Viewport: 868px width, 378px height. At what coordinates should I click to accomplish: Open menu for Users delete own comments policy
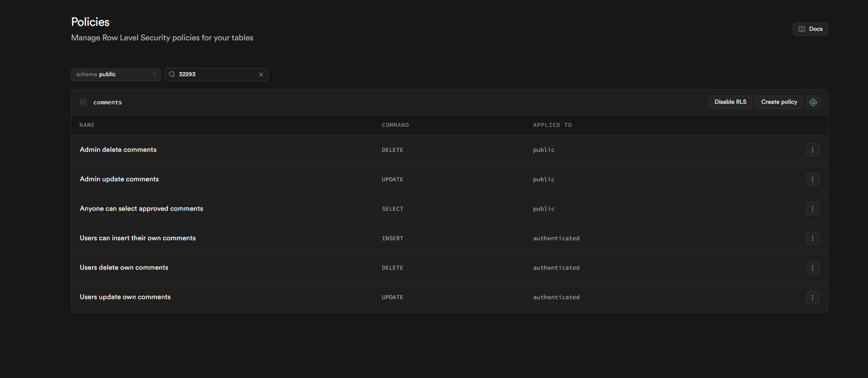coord(812,268)
